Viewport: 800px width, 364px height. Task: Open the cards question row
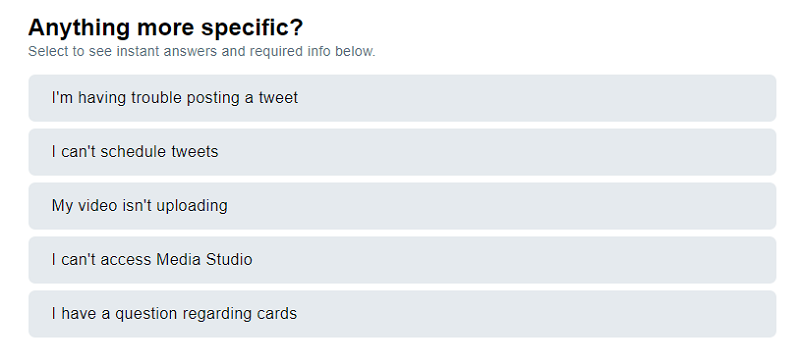(402, 314)
